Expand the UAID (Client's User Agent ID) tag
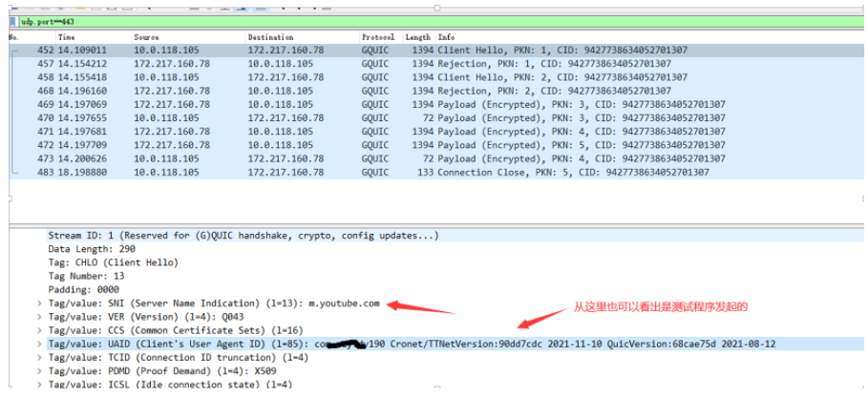This screenshot has width=868, height=398. pyautogui.click(x=39, y=344)
